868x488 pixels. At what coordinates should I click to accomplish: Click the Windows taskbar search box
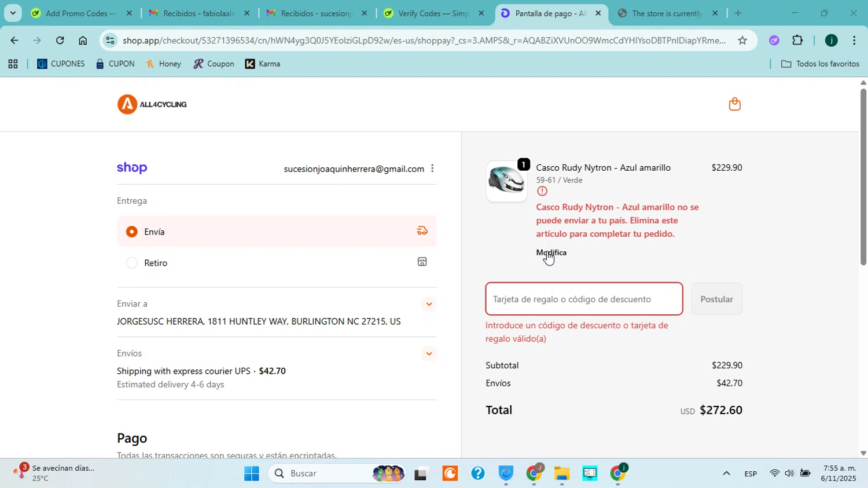(x=336, y=474)
